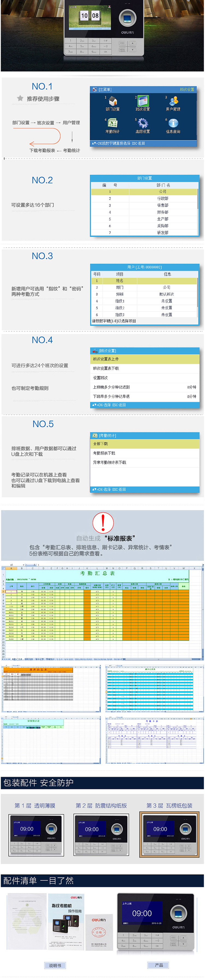The image size is (205, 980).
Task: Click the 考勤统计 spreadsheet icon
Action: (112, 123)
